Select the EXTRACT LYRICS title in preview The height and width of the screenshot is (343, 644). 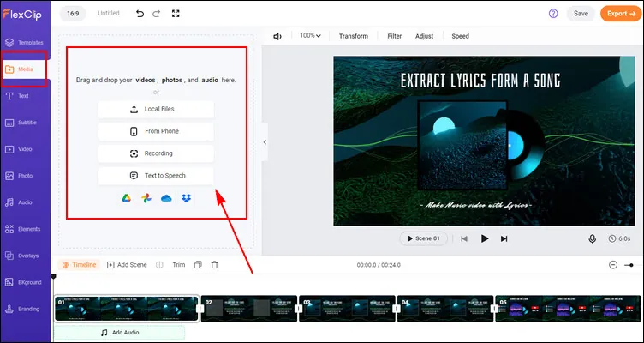pyautogui.click(x=480, y=81)
